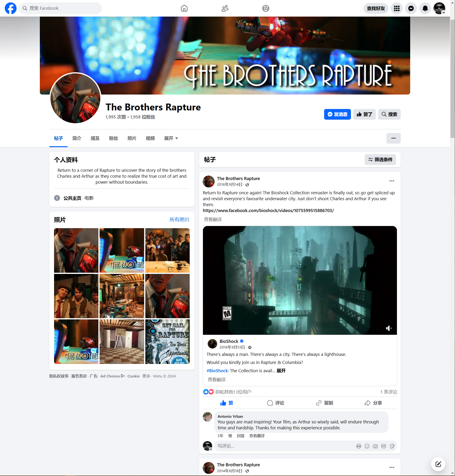This screenshot has width=455, height=476.
Task: Click the sticker icon in comment box
Action: 392,446
